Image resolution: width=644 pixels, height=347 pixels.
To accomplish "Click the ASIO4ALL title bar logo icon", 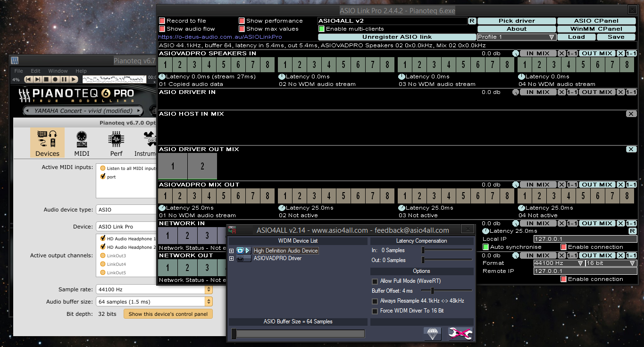I will pyautogui.click(x=232, y=230).
